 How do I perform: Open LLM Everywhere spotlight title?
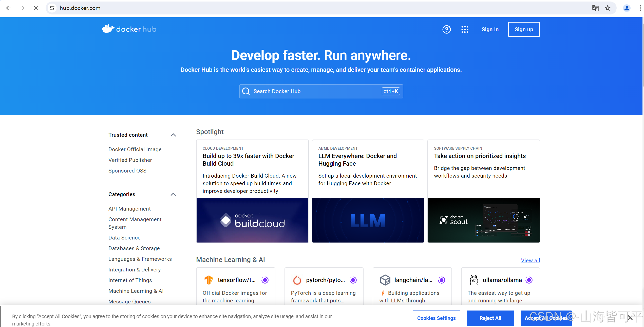tap(357, 160)
